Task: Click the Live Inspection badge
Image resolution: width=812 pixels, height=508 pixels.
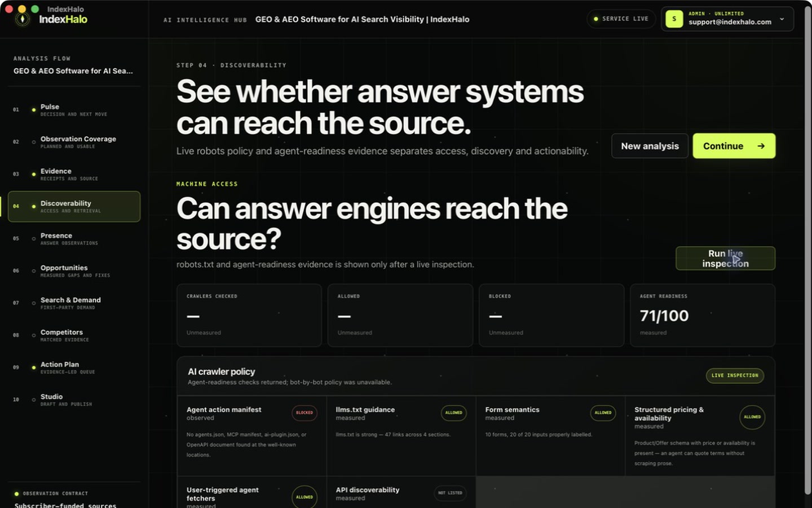Action: pyautogui.click(x=735, y=375)
